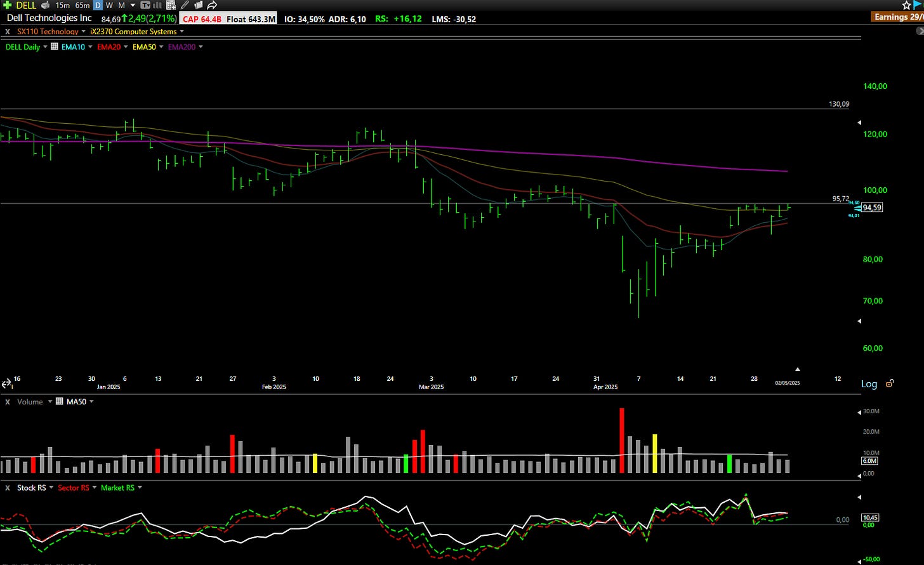Click the volume scale arrow near 30.0M
Image resolution: width=924 pixels, height=565 pixels.
tap(859, 412)
